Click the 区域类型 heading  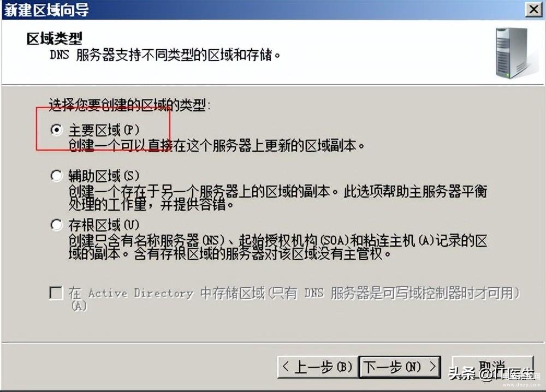point(54,38)
